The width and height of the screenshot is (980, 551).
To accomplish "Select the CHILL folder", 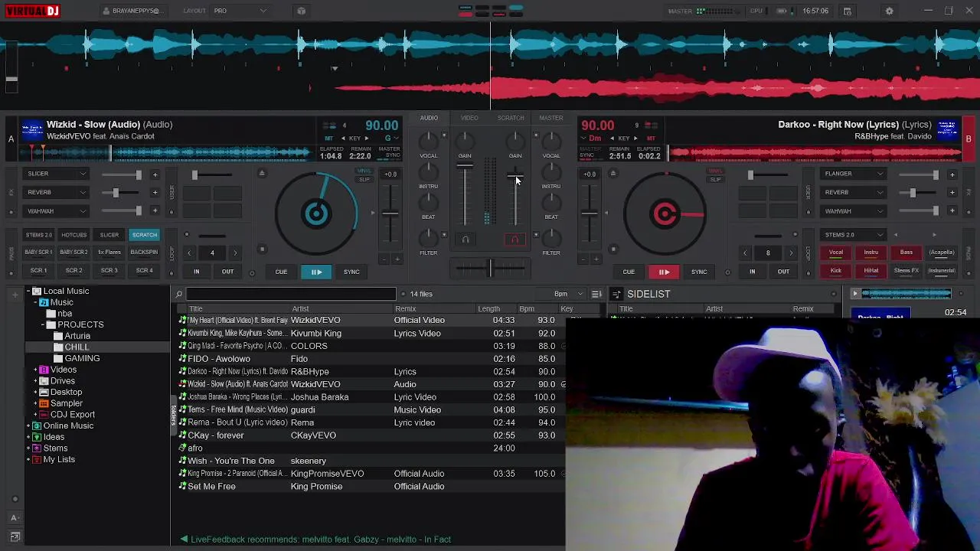I will click(77, 347).
